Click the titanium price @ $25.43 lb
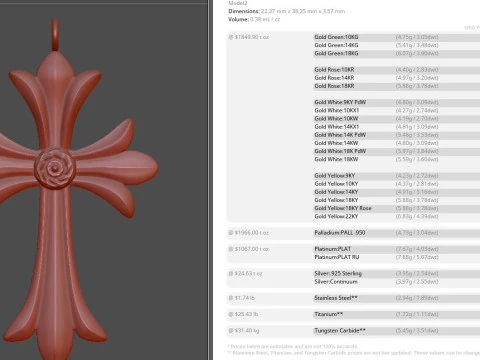The width and height of the screenshot is (480, 360). (x=243, y=314)
